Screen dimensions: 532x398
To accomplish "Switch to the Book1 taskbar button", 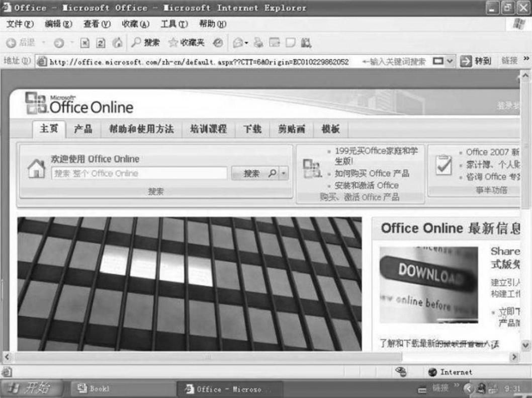I will tap(122, 388).
